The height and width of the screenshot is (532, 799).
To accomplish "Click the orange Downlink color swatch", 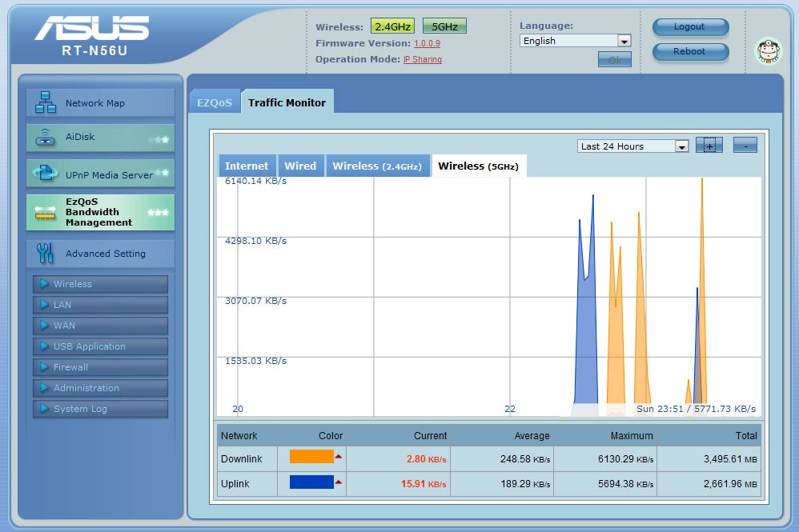I will [x=311, y=456].
